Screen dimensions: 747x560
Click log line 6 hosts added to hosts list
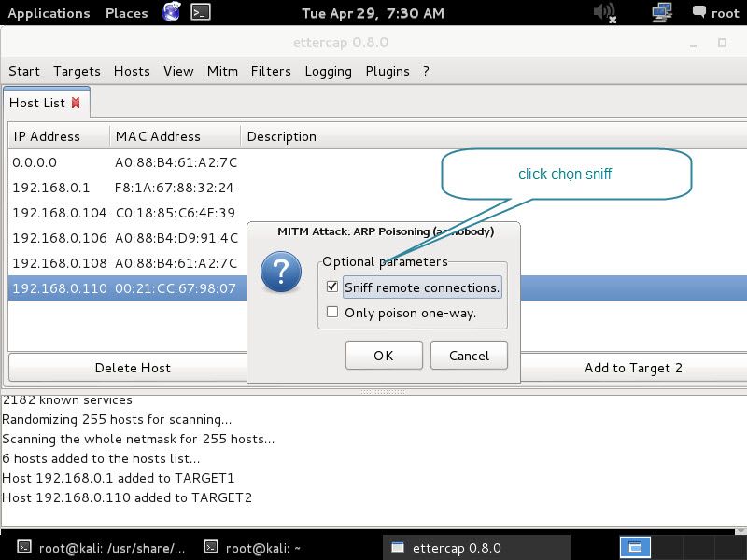(101, 458)
